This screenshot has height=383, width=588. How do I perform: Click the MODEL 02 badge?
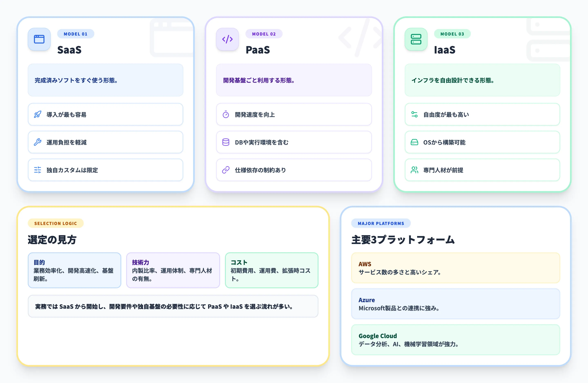264,34
